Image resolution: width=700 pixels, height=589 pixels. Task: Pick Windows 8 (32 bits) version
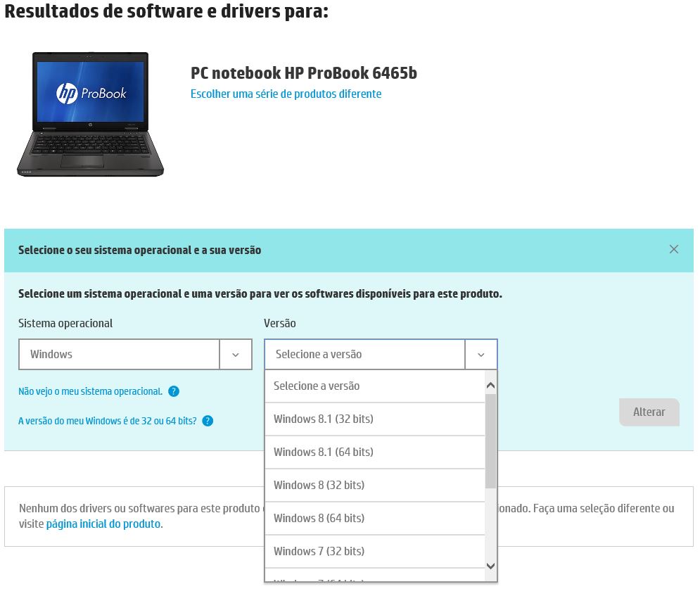point(375,486)
